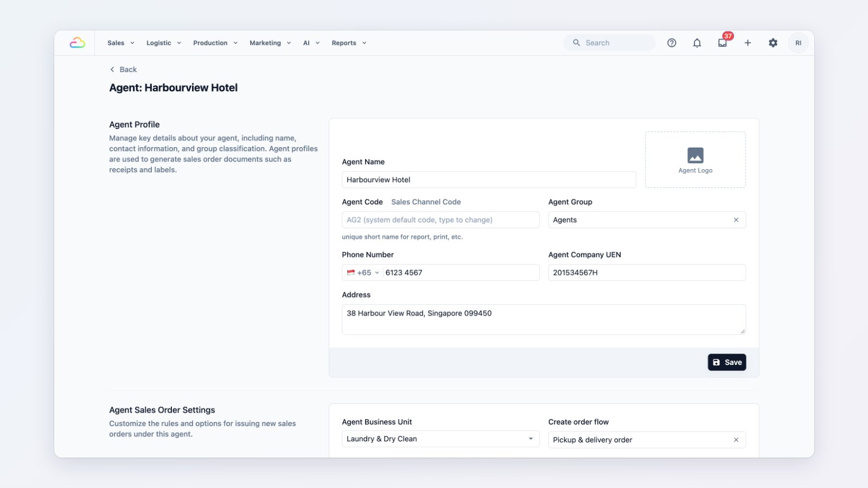868x488 pixels.
Task: Click the Agent Company UEN field
Action: (647, 273)
